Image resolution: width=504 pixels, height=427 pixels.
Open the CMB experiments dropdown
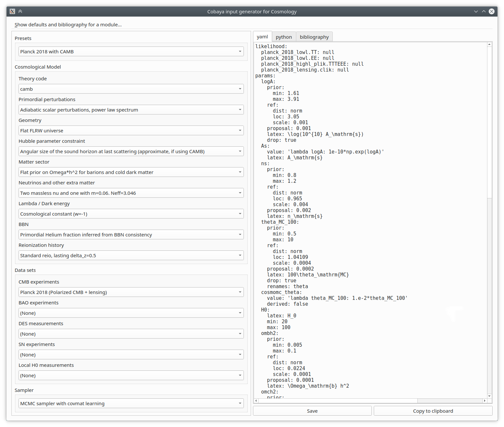coord(131,292)
